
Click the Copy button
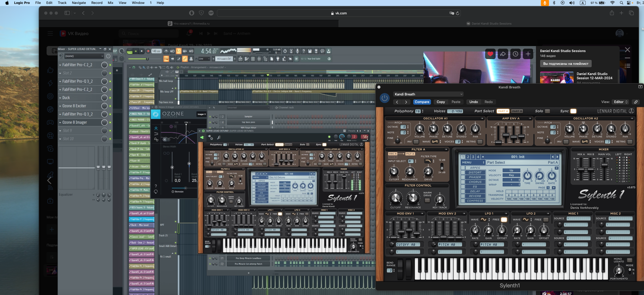coord(441,102)
